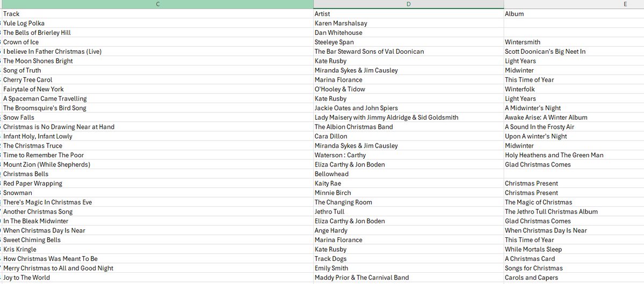This screenshot has width=644, height=284.
Task: Select the 'Winterfolk' album cell
Action: point(574,89)
